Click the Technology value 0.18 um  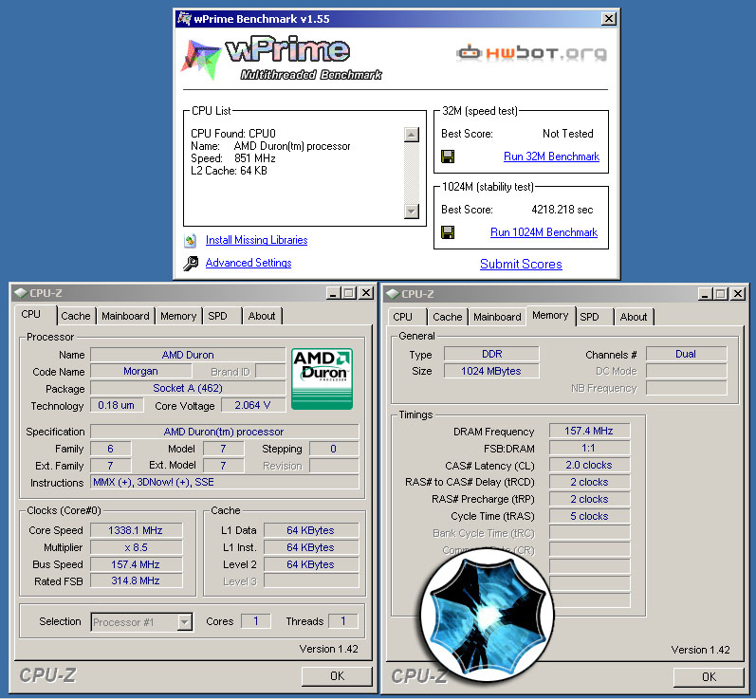click(x=116, y=405)
